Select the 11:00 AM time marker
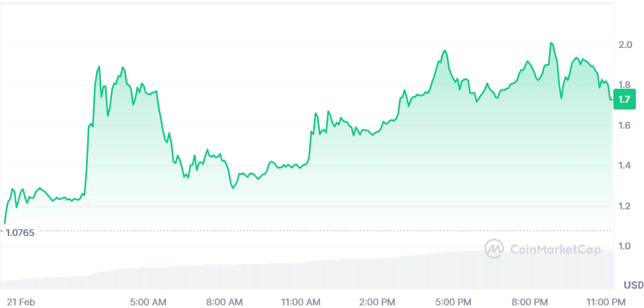 (302, 302)
